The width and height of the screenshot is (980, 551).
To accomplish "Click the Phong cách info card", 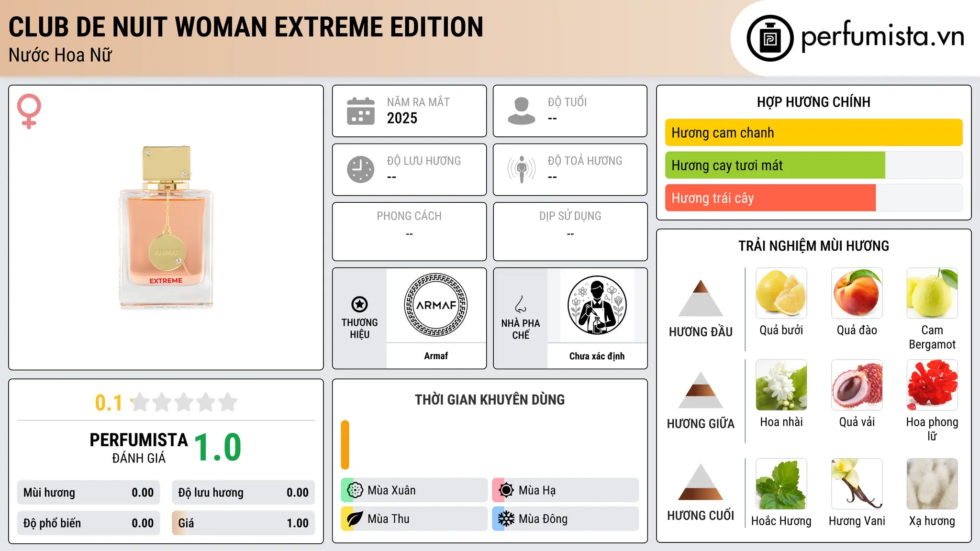I will pos(410,231).
